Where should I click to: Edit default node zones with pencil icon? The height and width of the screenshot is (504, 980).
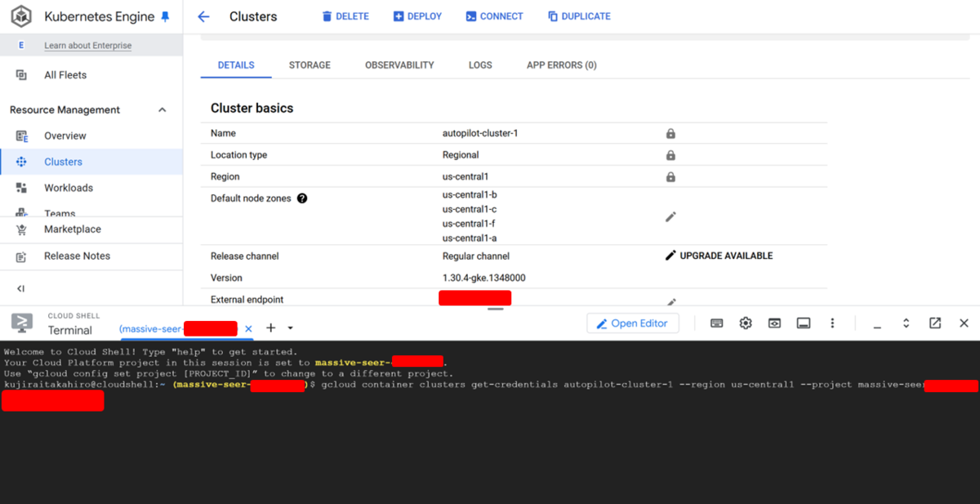[670, 216]
